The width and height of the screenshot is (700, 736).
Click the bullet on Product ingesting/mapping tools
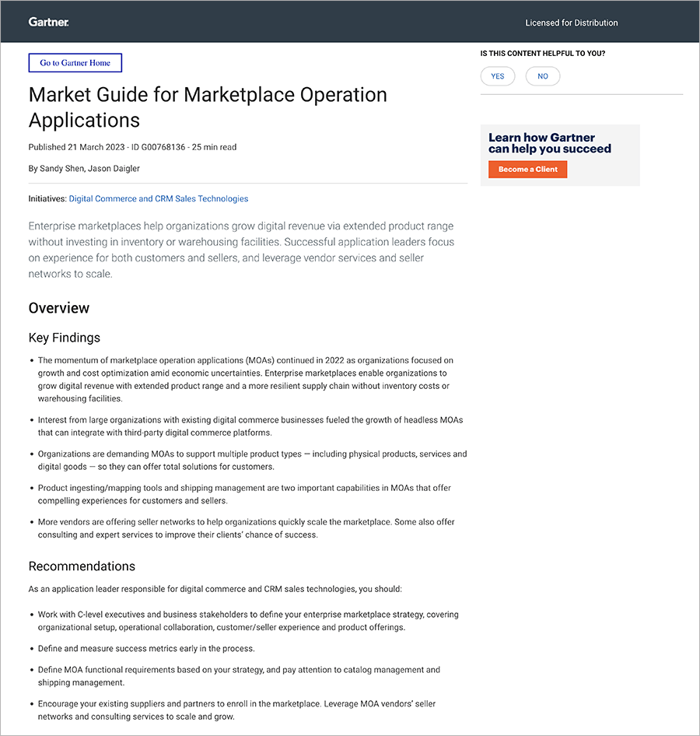244,494
